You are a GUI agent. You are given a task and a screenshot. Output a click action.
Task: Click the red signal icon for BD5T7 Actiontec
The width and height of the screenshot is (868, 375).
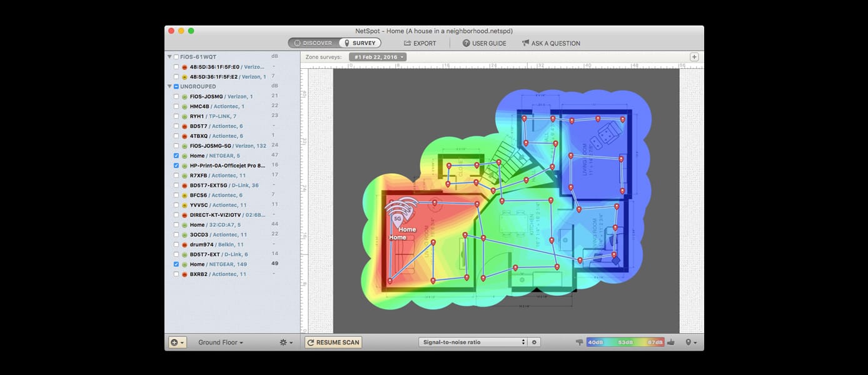(184, 126)
